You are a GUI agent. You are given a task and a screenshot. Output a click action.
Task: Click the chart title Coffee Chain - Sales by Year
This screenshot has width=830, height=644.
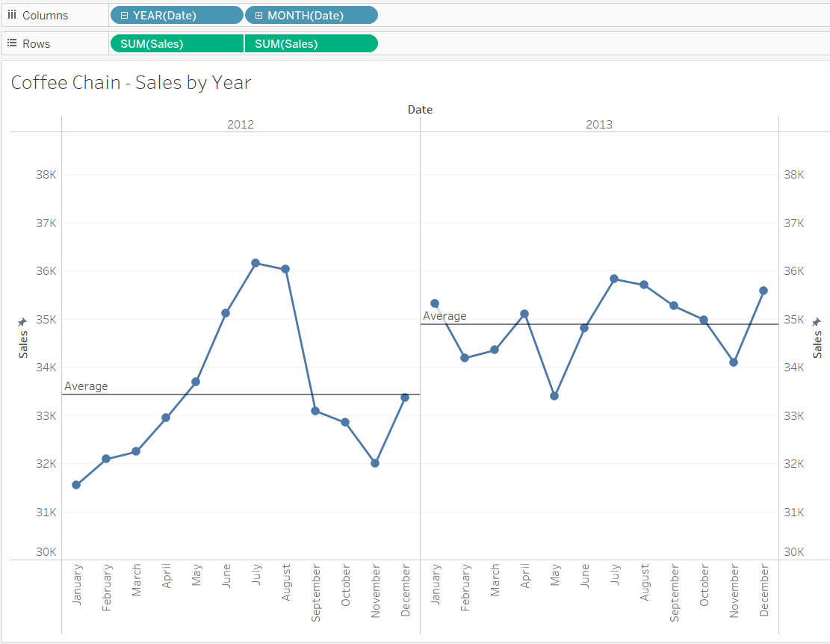click(x=131, y=82)
